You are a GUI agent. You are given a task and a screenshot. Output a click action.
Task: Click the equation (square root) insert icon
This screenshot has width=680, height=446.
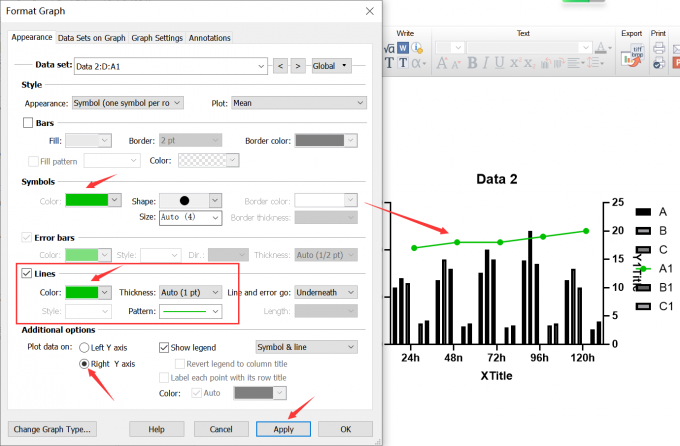pyautogui.click(x=390, y=48)
